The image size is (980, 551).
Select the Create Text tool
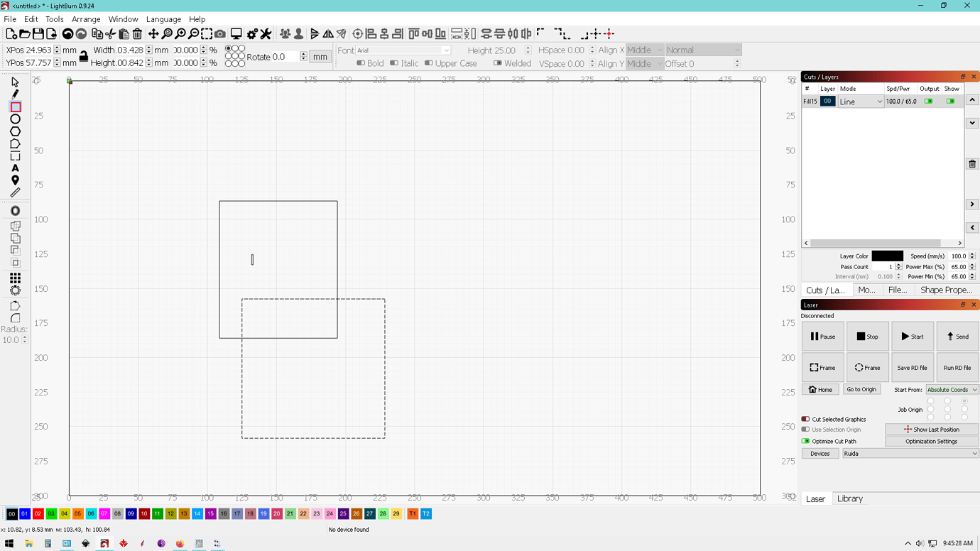coord(14,168)
